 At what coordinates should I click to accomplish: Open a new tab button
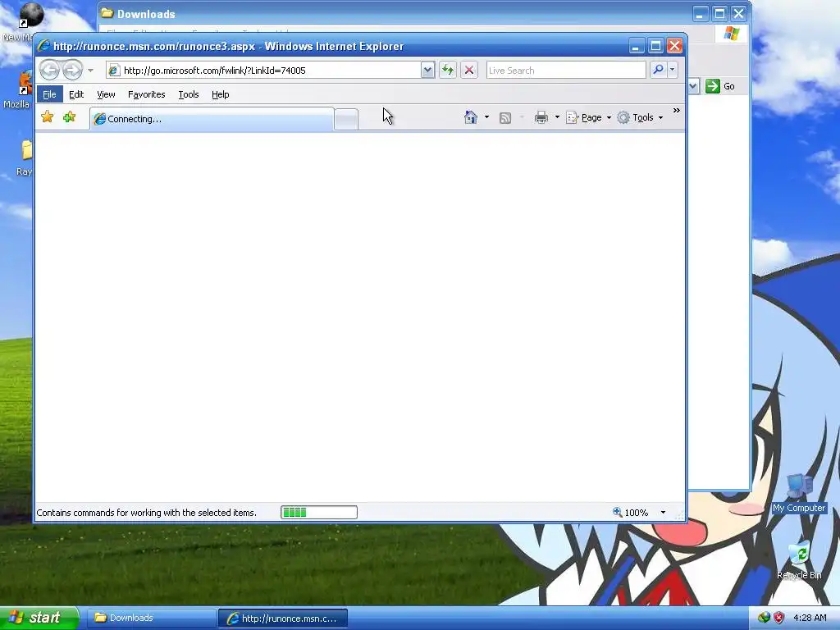[346, 119]
